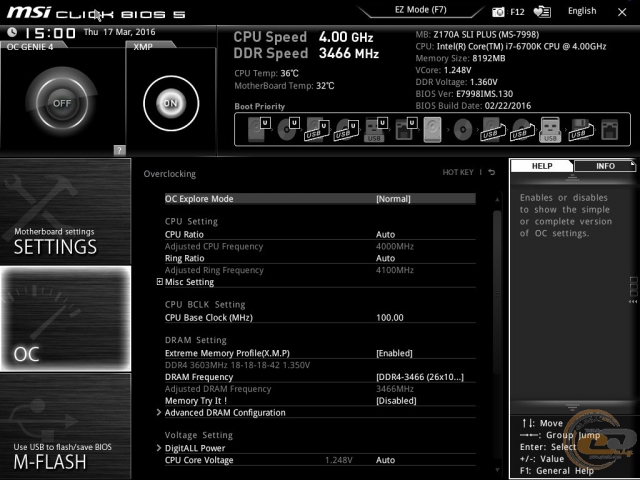Screen dimensions: 640x480
Task: Click the date Thu 17 Mar, 2016
Action: tap(120, 32)
